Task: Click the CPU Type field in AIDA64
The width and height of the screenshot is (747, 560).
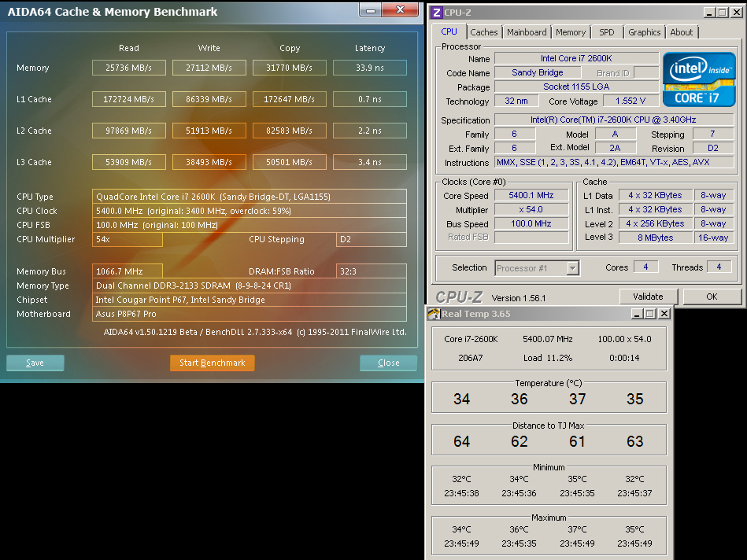Action: 250,197
